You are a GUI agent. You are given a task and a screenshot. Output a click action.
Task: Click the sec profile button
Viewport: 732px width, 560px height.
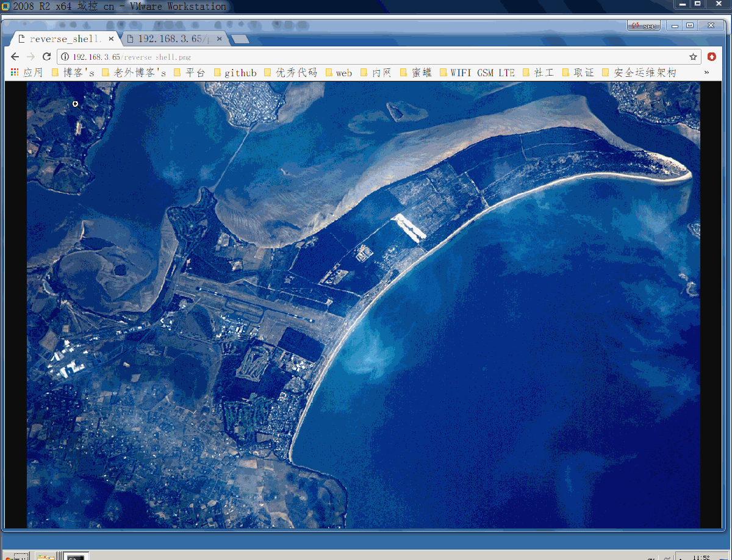[644, 26]
